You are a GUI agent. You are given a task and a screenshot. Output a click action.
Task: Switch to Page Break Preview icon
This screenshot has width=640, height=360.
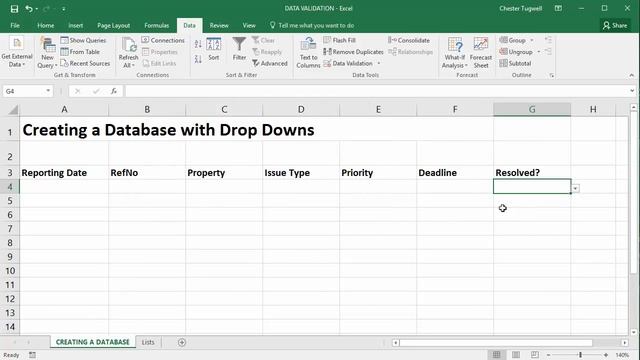click(535, 355)
